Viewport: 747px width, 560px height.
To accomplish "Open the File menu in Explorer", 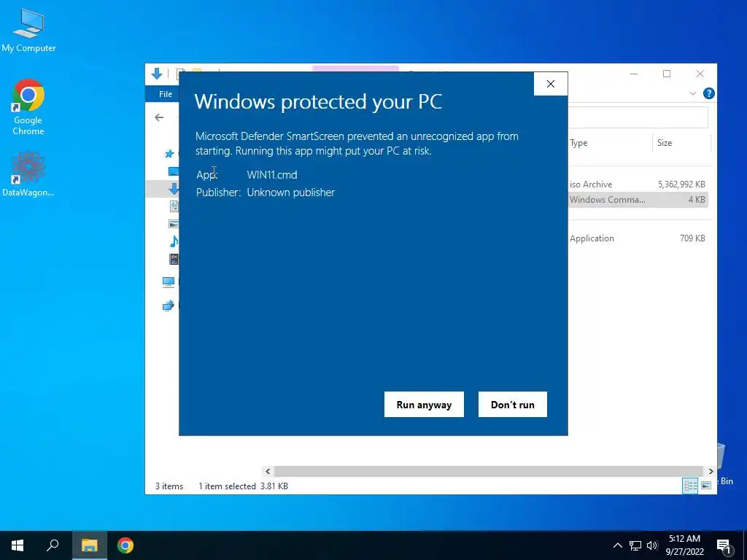I will pos(166,94).
